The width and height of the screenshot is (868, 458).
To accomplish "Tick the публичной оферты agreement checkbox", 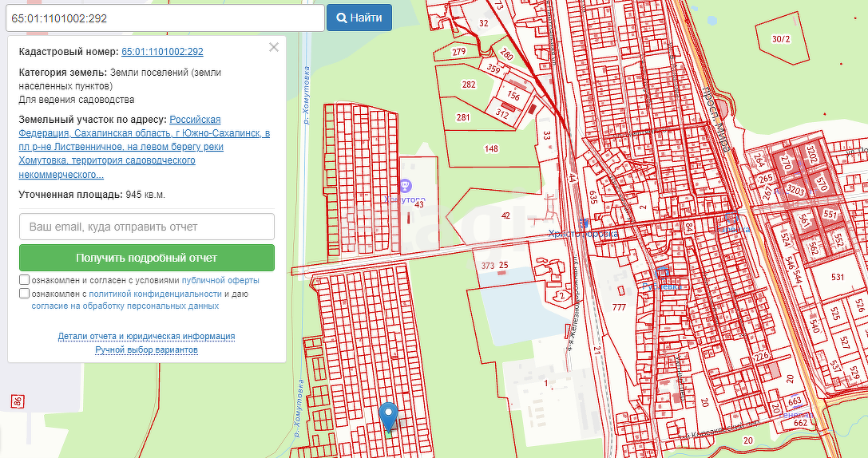I will (x=25, y=280).
